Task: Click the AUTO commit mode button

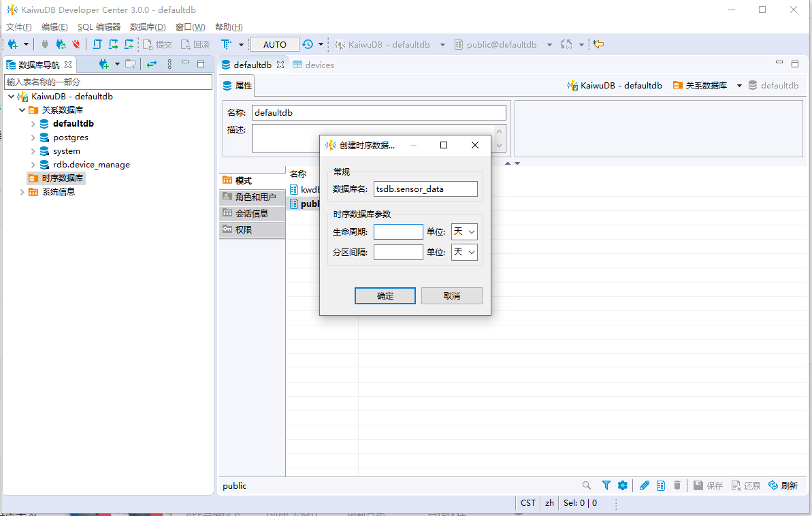Action: [x=274, y=44]
